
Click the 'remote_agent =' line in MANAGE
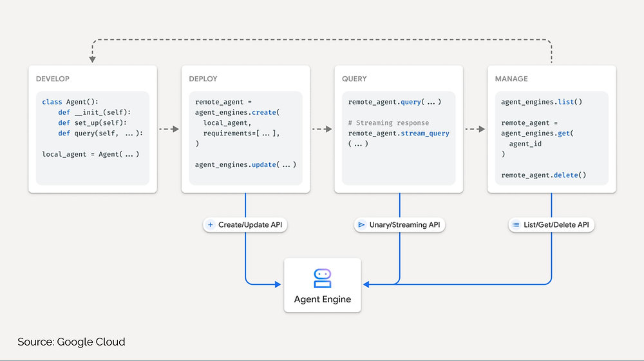pos(529,123)
